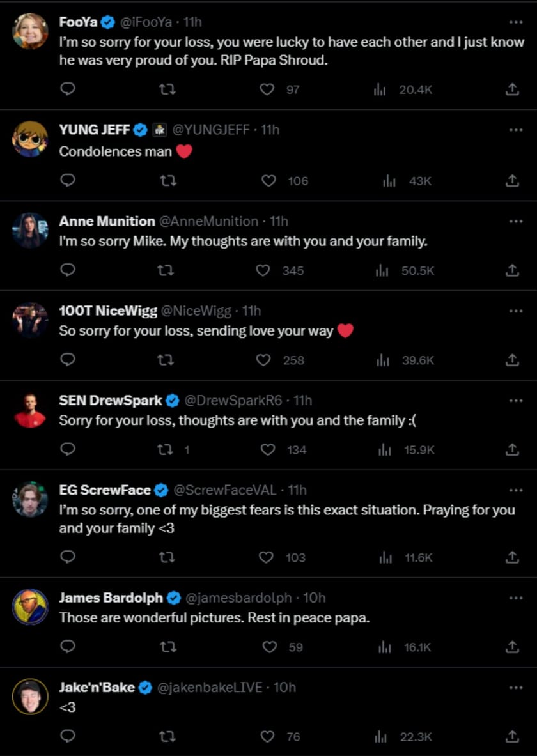Reply to 100T NiceWigg's message
The width and height of the screenshot is (537, 756).
coord(68,360)
